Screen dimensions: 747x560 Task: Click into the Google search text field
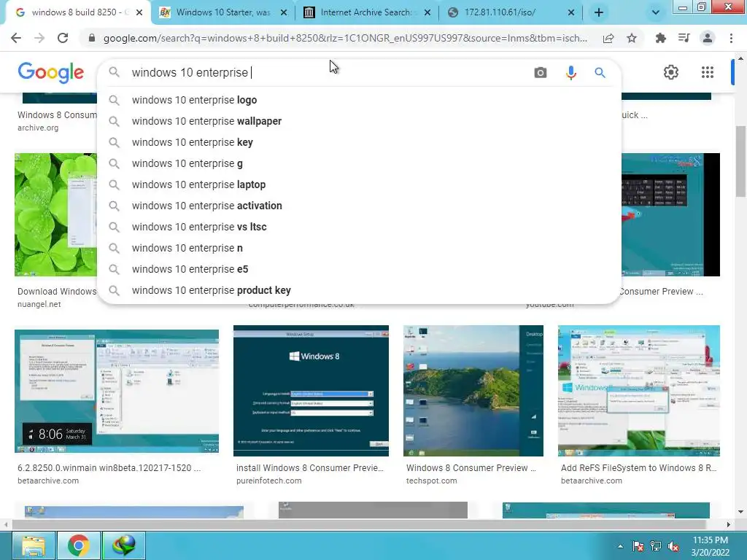pos(329,72)
